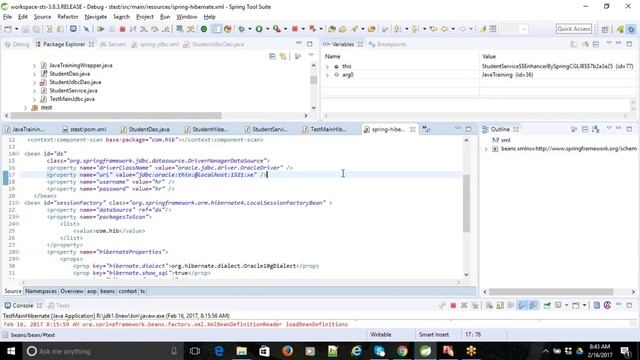Expand the beans node in Outline

(486, 149)
